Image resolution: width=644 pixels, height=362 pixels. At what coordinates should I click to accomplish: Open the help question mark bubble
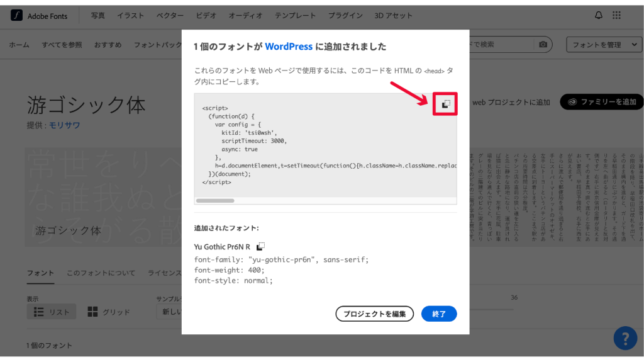[625, 338]
